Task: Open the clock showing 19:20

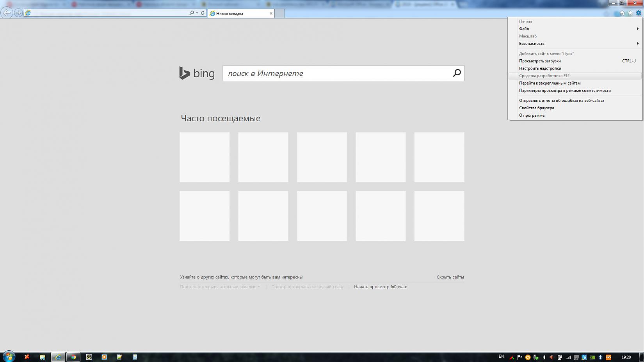Action: (x=626, y=357)
